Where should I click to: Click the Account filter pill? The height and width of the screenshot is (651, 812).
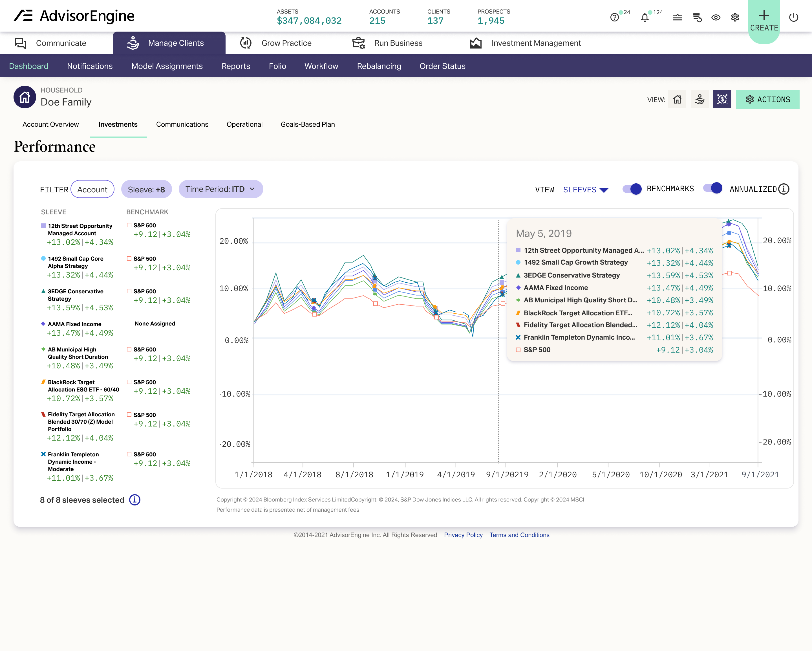tap(92, 190)
